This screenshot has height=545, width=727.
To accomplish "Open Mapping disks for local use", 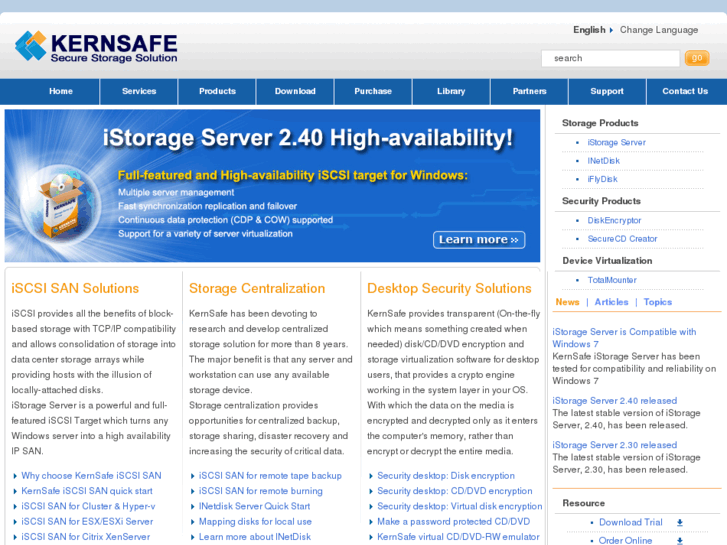I will coord(255,522).
